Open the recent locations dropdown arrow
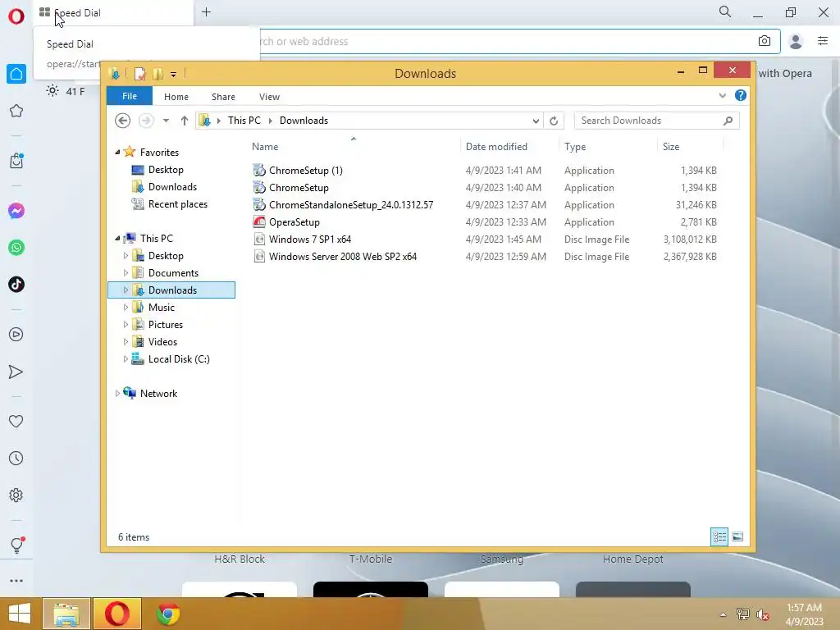 (166, 121)
